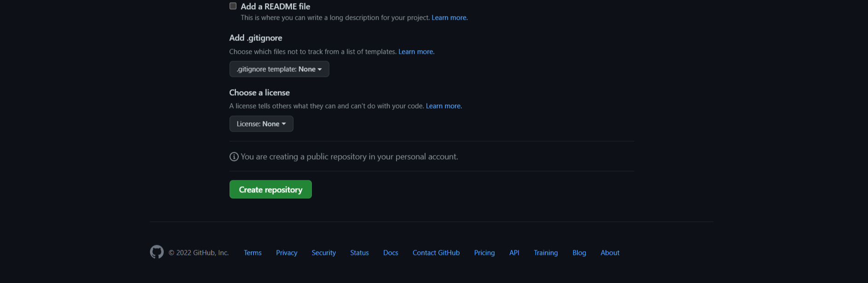
Task: Open Learn more link for README description
Action: [x=449, y=17]
